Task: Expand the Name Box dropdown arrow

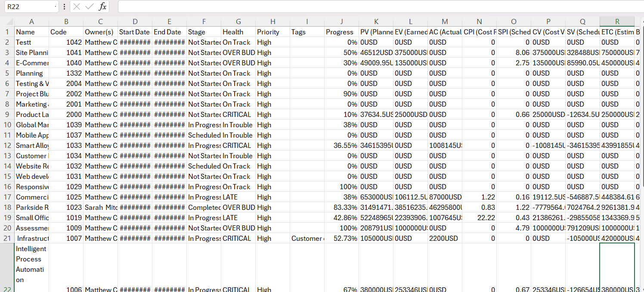Action: point(56,7)
